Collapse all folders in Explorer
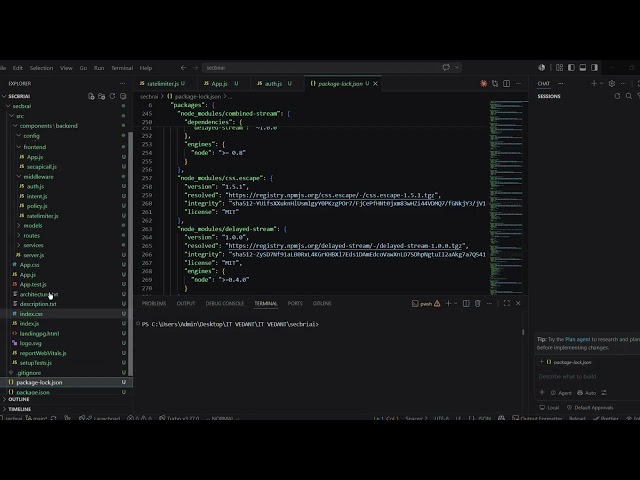Viewport: 640px width, 480px height. [x=123, y=96]
